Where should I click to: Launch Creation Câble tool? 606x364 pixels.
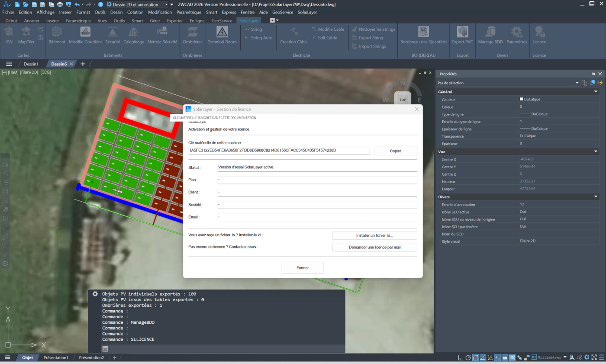point(294,35)
